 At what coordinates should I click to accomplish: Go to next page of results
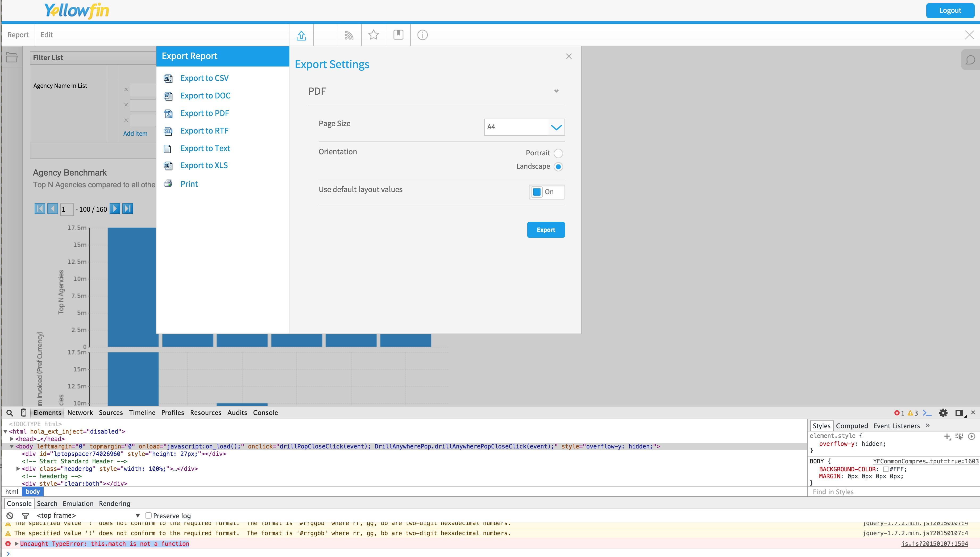coord(115,209)
